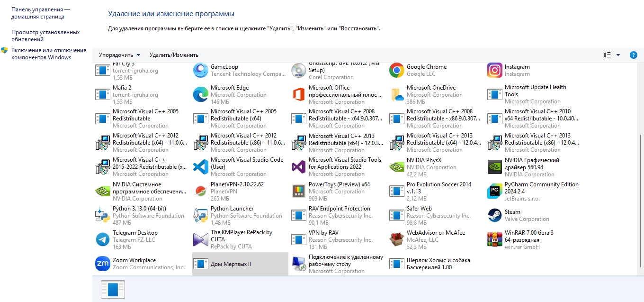The width and height of the screenshot is (644, 302).
Task: Select the PlanetVPN icon
Action: [201, 191]
